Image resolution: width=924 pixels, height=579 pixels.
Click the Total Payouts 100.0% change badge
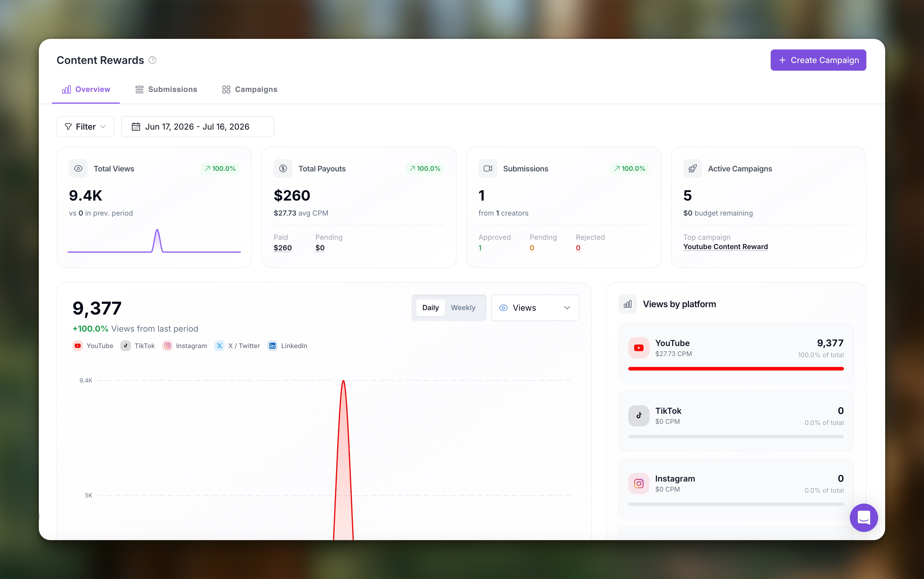tap(425, 168)
